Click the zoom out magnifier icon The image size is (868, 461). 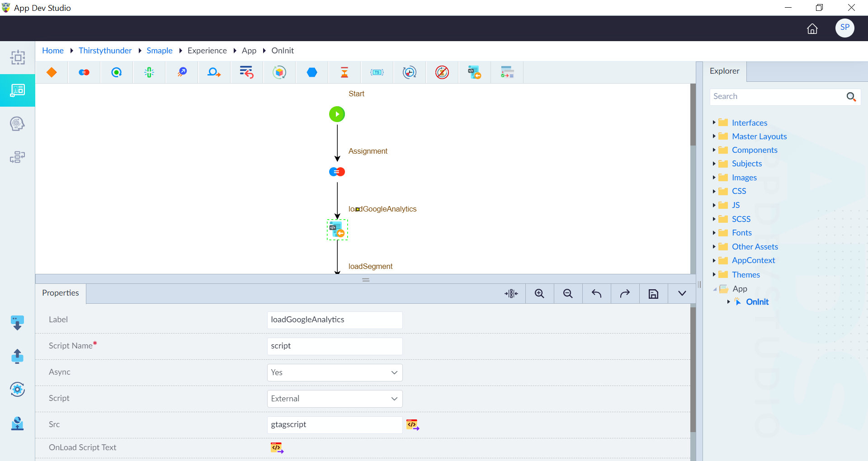pyautogui.click(x=568, y=294)
